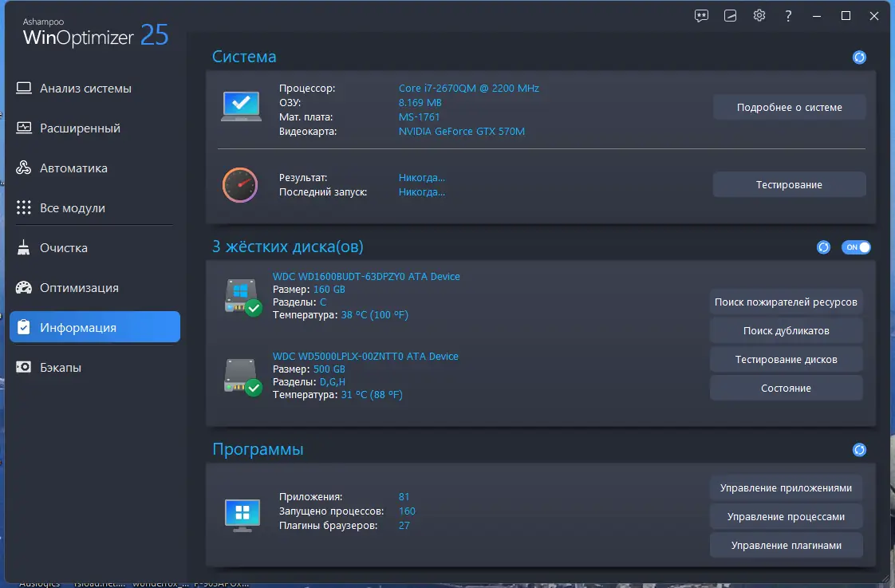Click the Система section heading
This screenshot has width=895, height=588.
click(x=244, y=57)
